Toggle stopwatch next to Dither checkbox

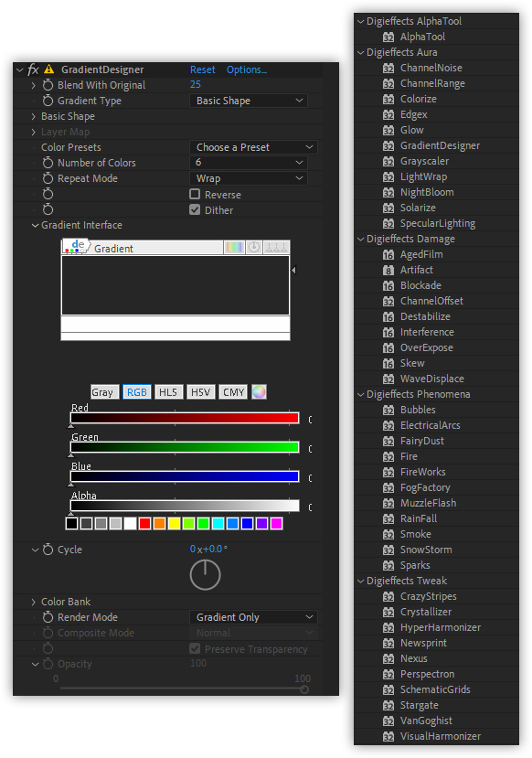(48, 209)
